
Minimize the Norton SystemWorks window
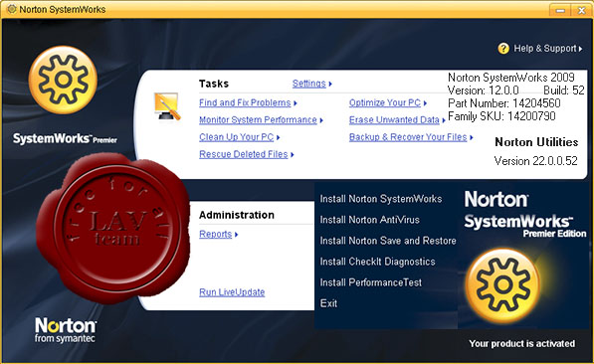[x=560, y=10]
